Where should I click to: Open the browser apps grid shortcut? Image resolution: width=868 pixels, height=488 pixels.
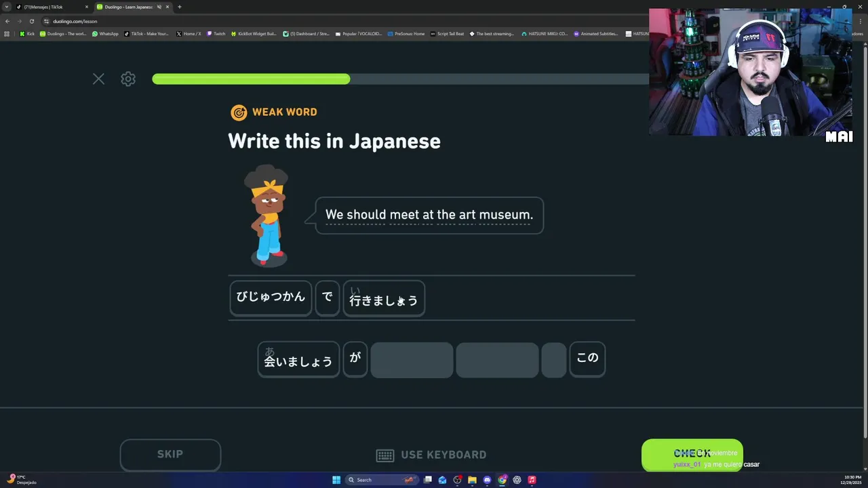(7, 33)
